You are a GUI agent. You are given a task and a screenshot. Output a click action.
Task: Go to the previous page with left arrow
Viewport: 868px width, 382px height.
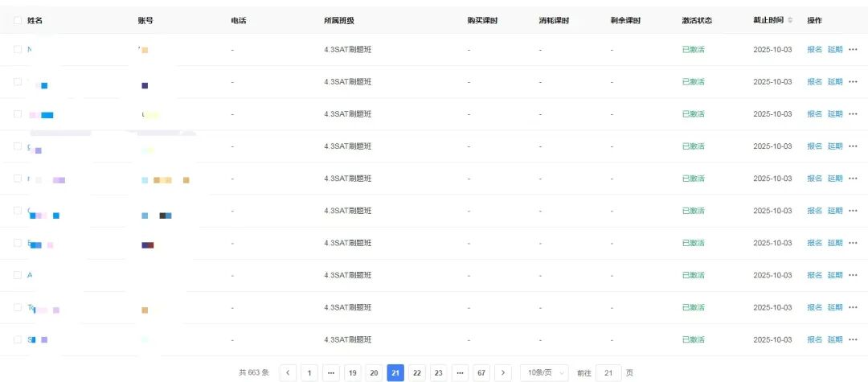click(x=289, y=372)
